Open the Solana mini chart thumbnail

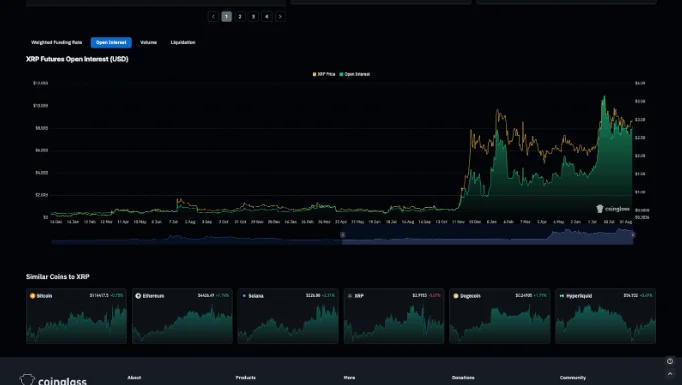288,323
